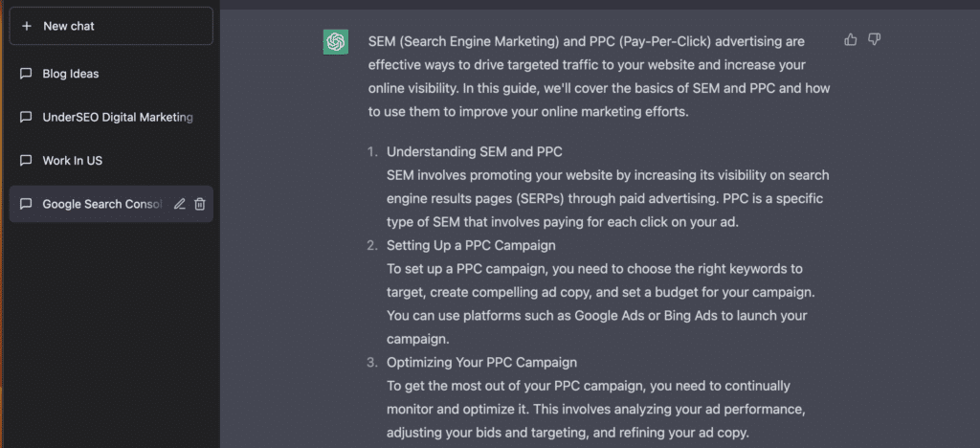Click the plus icon beside New chat
Viewport: 980px width, 448px height.
[x=26, y=26]
